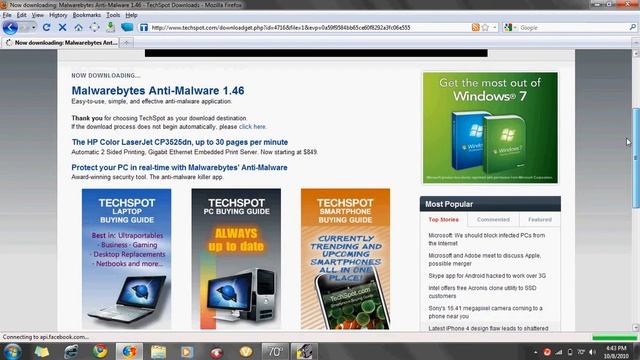The height and width of the screenshot is (360, 640).
Task: Switch to the Commented tab
Action: pyautogui.click(x=493, y=220)
